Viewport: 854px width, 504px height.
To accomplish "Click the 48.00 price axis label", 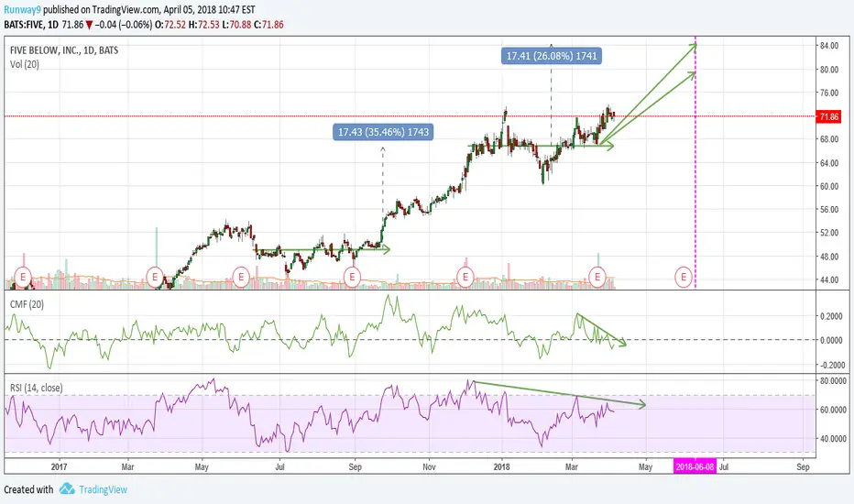I will pyautogui.click(x=829, y=257).
